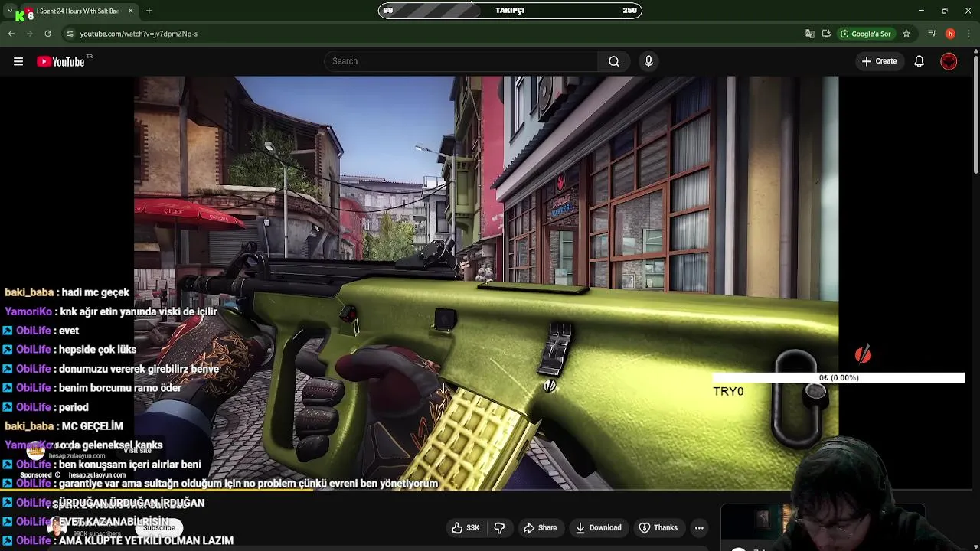Open more actions ellipsis below video
The width and height of the screenshot is (980, 551).
699,528
